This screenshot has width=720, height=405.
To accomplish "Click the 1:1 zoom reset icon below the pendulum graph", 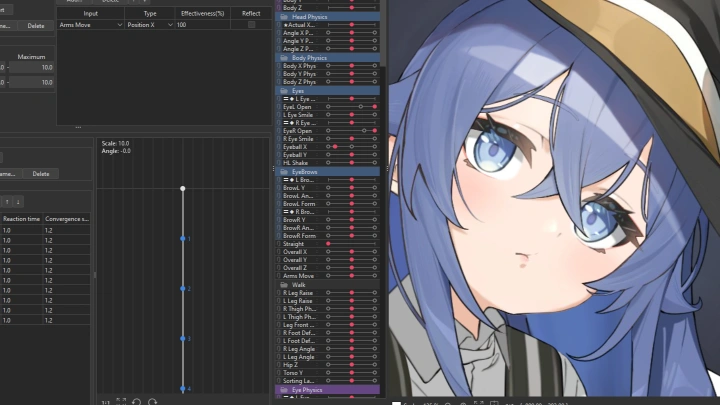I will [x=106, y=402].
